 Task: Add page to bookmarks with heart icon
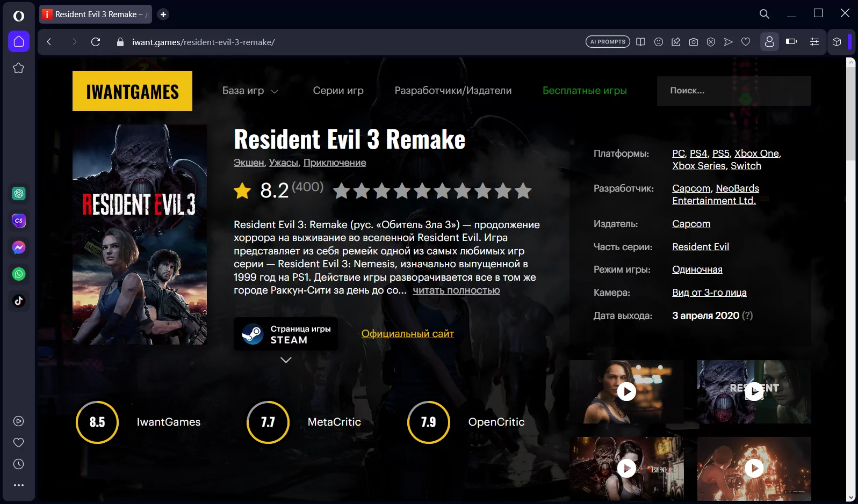(x=746, y=42)
